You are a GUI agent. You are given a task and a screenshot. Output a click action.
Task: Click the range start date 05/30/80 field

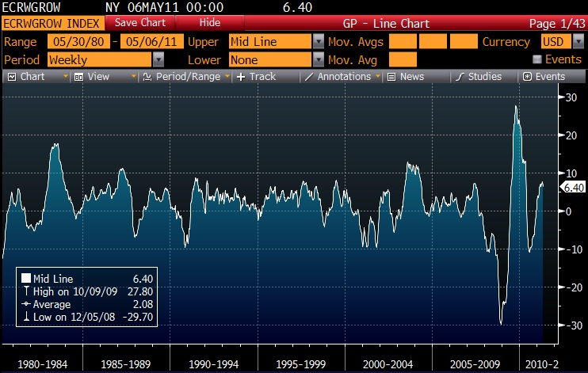[78, 42]
